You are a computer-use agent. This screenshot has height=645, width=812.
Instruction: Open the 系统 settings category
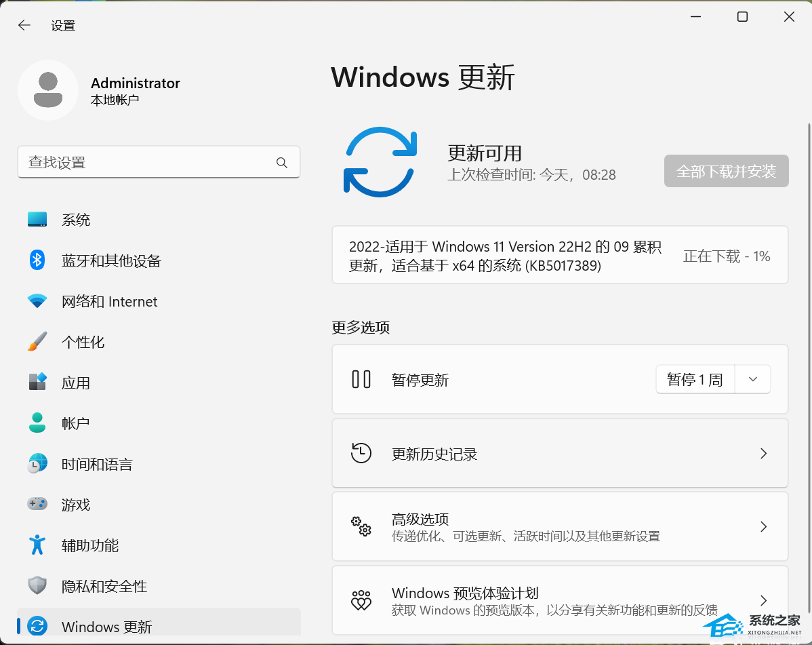[x=159, y=219]
